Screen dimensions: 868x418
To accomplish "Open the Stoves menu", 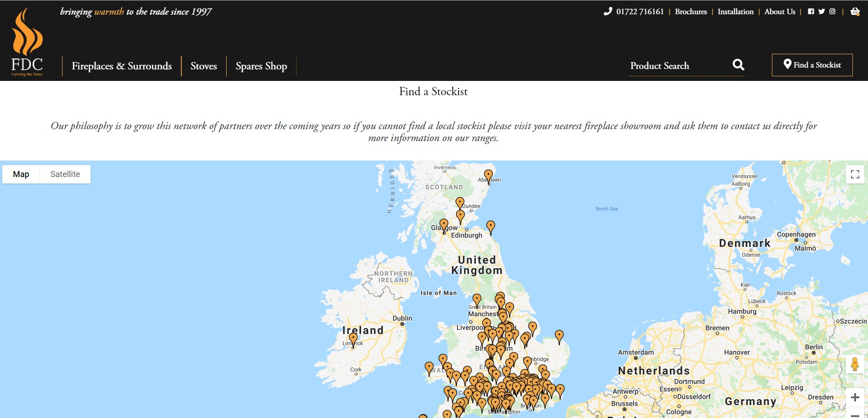I will coord(204,66).
